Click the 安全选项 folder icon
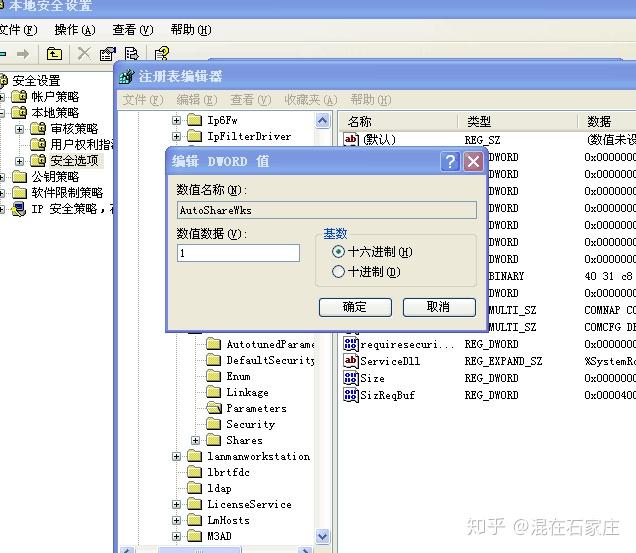Image resolution: width=636 pixels, height=553 pixels. tap(38, 161)
